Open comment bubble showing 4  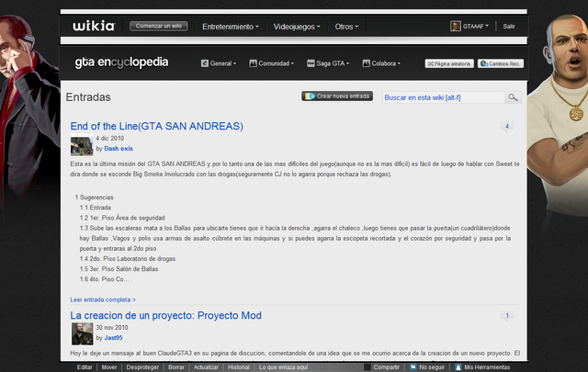tap(507, 127)
